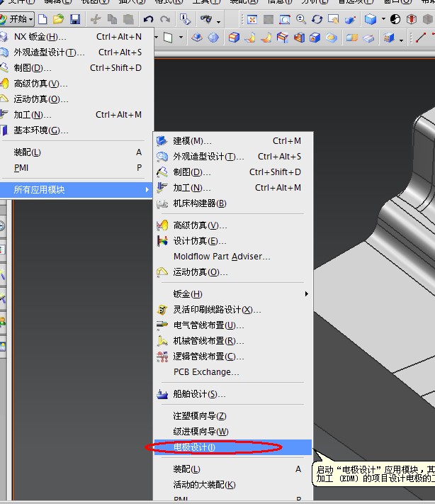Viewport: 435px width, 504px height.
Task: Open 灵活印刷线路设计(X)... module
Action: pyautogui.click(x=233, y=310)
